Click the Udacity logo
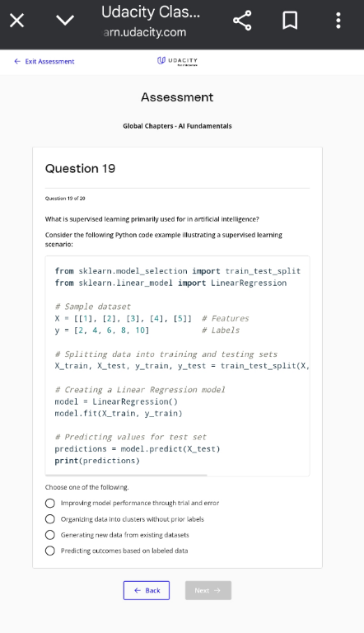Viewport: 364px width, 633px height. pyautogui.click(x=177, y=61)
